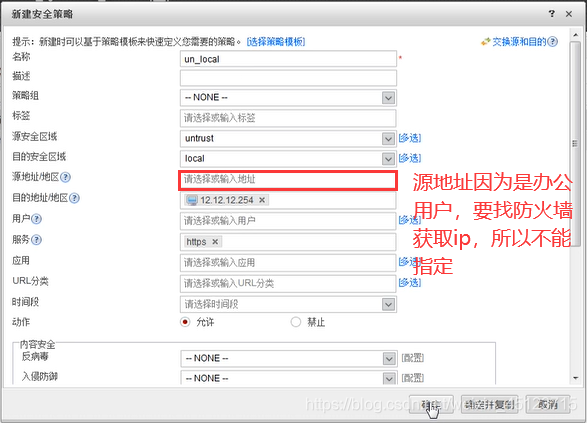
Task: Click the 取消 button
Action: click(548, 405)
